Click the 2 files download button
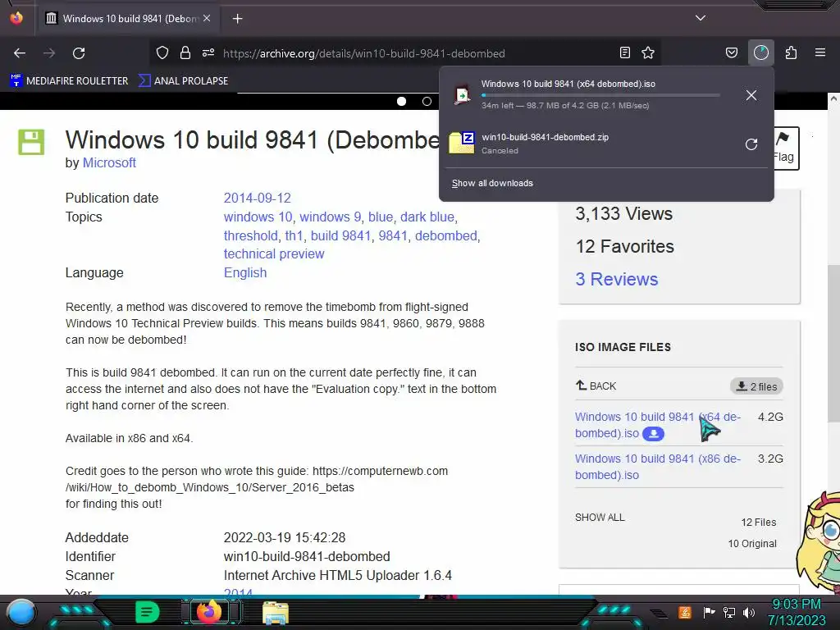The height and width of the screenshot is (630, 840). [756, 386]
